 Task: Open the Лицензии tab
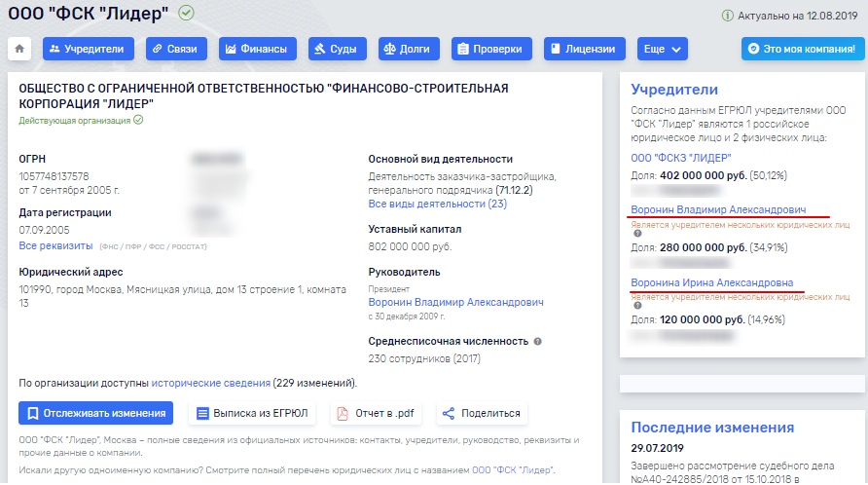(x=584, y=49)
